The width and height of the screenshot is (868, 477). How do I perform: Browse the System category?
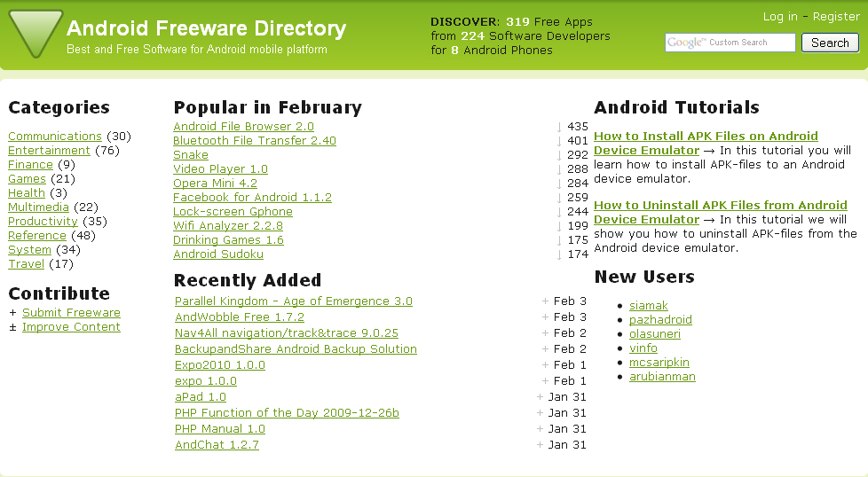pos(29,250)
